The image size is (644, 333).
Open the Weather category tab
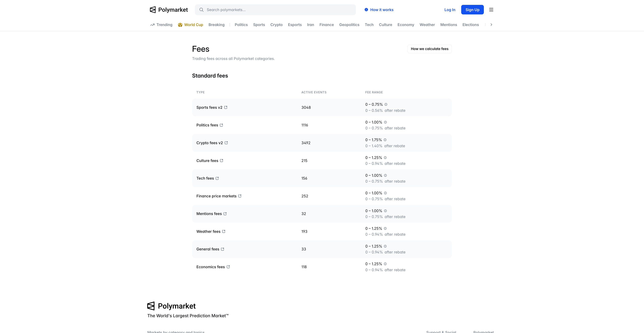(x=427, y=25)
